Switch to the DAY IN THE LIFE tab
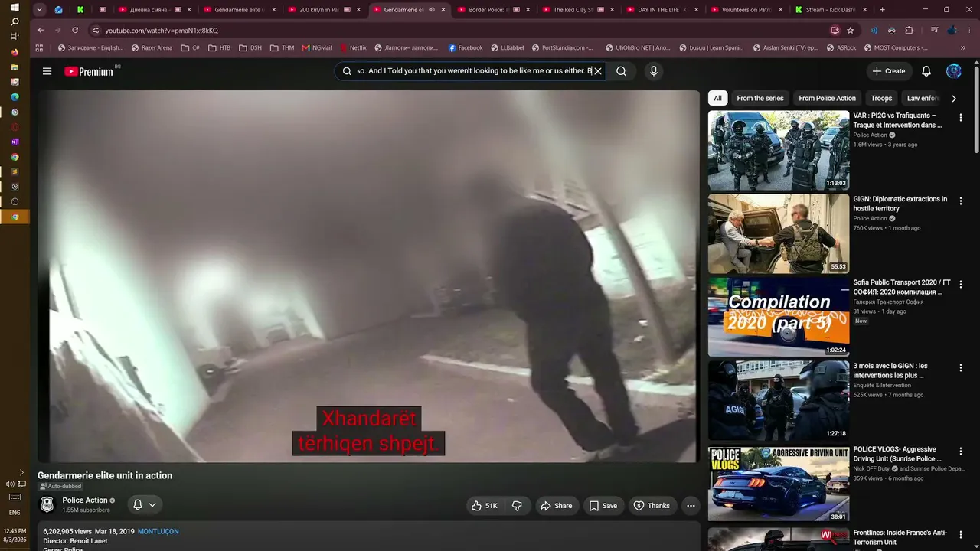The image size is (980, 551). pyautogui.click(x=661, y=10)
